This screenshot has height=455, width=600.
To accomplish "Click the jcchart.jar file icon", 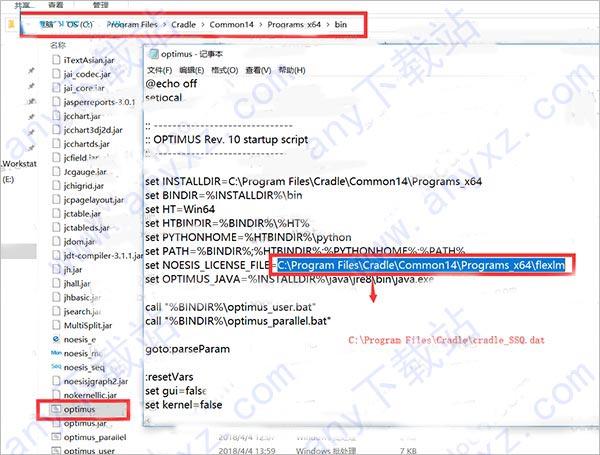I will tap(56, 116).
